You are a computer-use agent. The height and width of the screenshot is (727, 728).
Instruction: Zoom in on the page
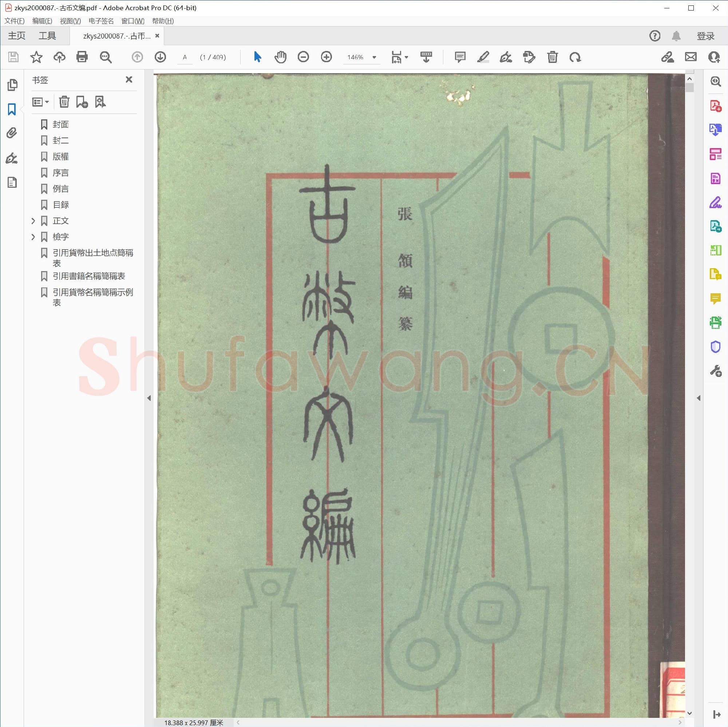(x=326, y=57)
